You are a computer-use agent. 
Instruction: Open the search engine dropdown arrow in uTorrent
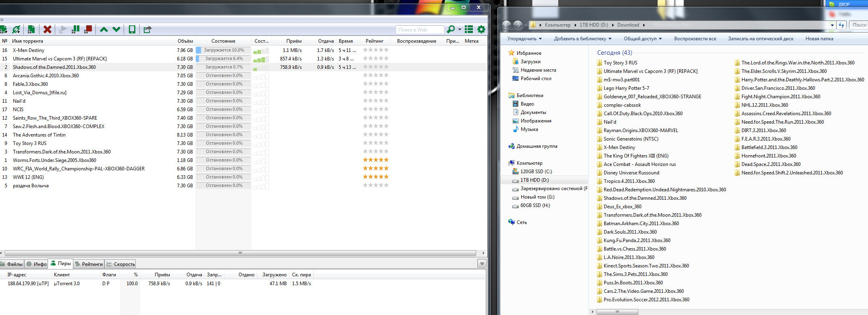coord(460,29)
